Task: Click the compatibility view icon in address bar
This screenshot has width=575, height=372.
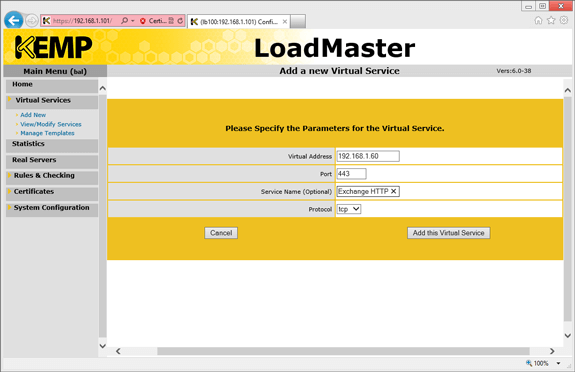Action: click(171, 21)
